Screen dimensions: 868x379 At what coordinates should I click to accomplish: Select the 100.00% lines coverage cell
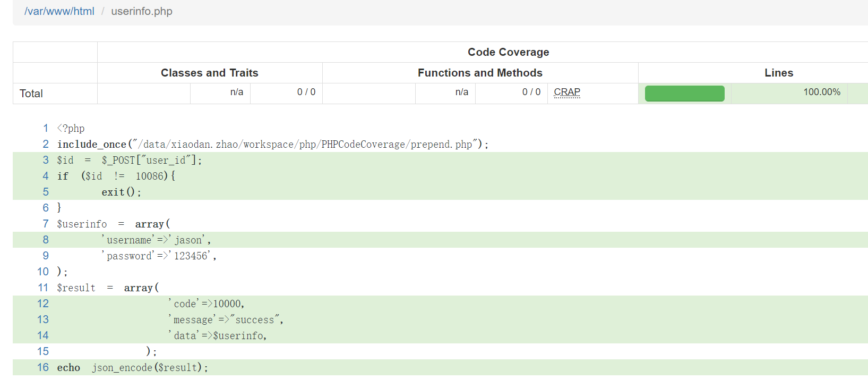pyautogui.click(x=821, y=92)
